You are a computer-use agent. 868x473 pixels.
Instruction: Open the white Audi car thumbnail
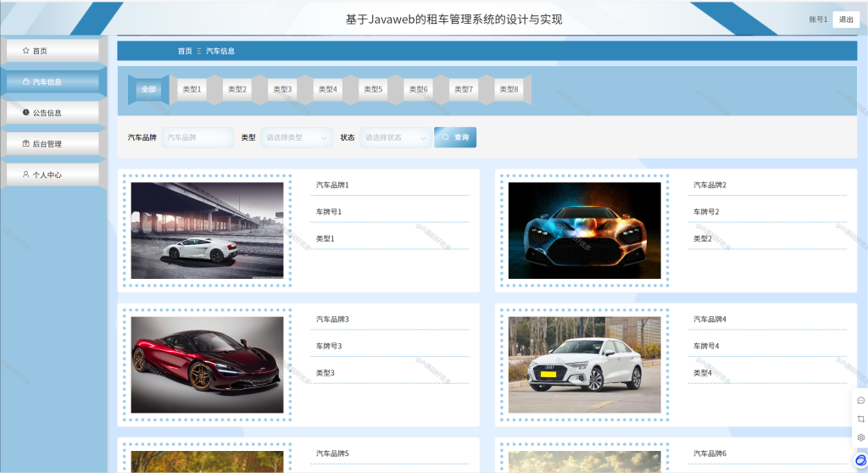coord(585,364)
